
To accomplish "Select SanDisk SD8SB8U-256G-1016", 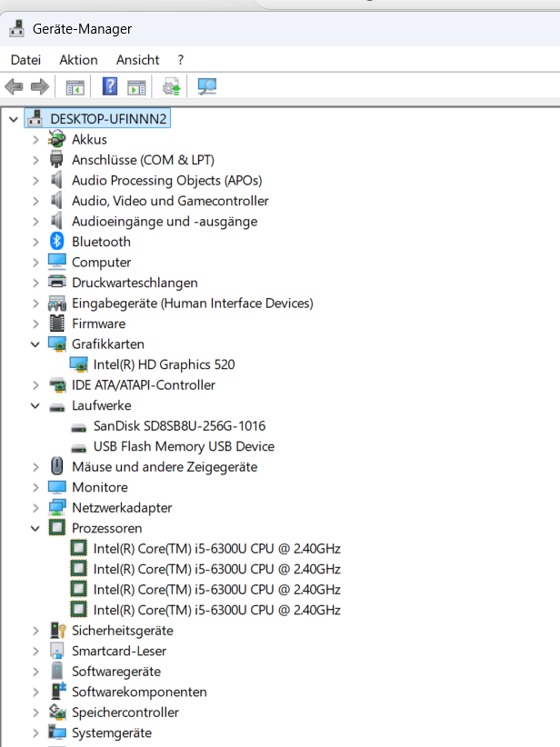I will click(x=179, y=426).
